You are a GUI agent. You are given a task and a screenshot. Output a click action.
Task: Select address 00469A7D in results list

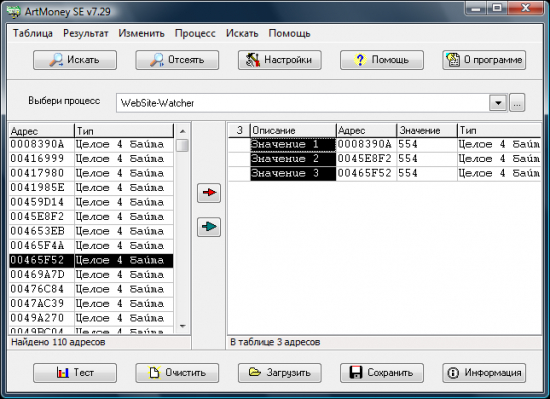41,275
